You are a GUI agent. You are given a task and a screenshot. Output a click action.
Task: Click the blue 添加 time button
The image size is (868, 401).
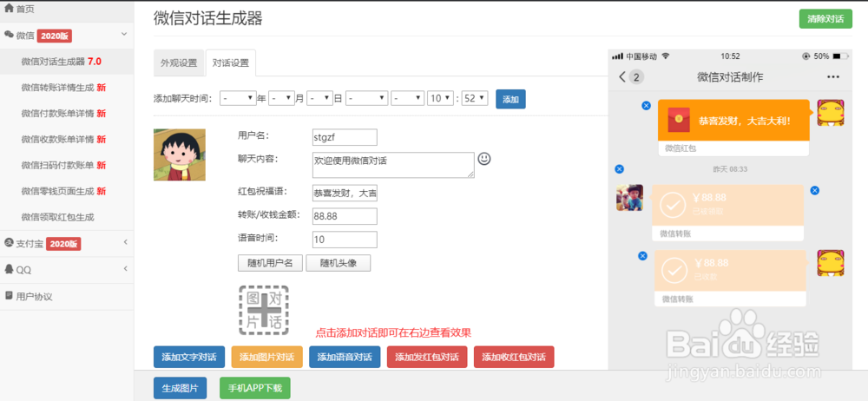(510, 99)
